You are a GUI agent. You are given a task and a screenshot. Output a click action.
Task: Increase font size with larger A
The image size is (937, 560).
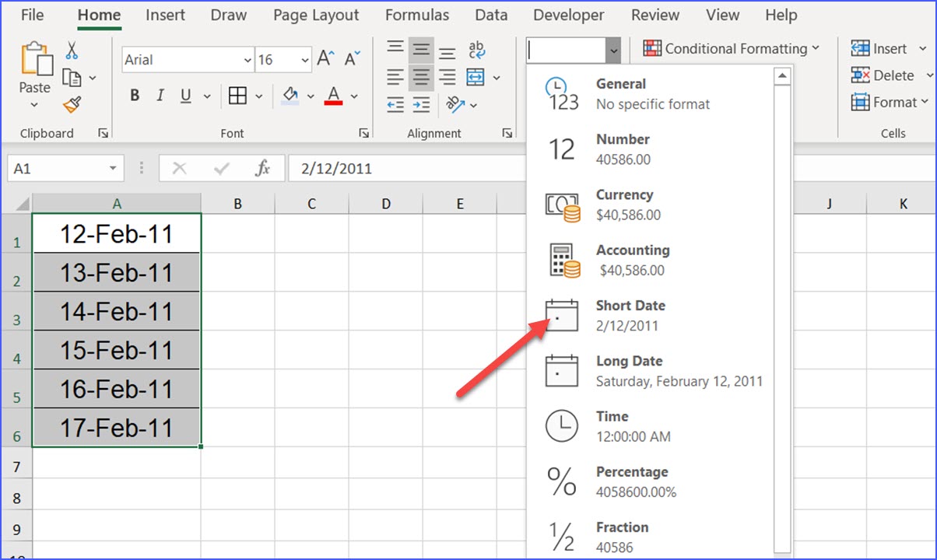coord(326,59)
